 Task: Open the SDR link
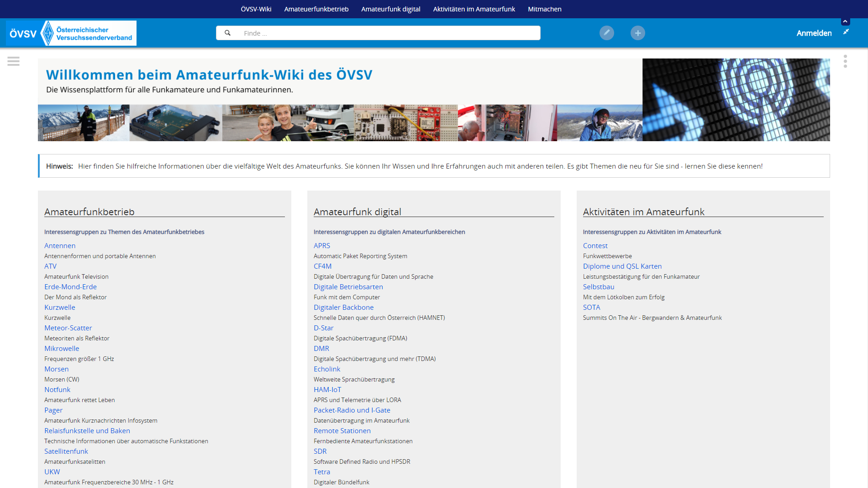pos(320,451)
